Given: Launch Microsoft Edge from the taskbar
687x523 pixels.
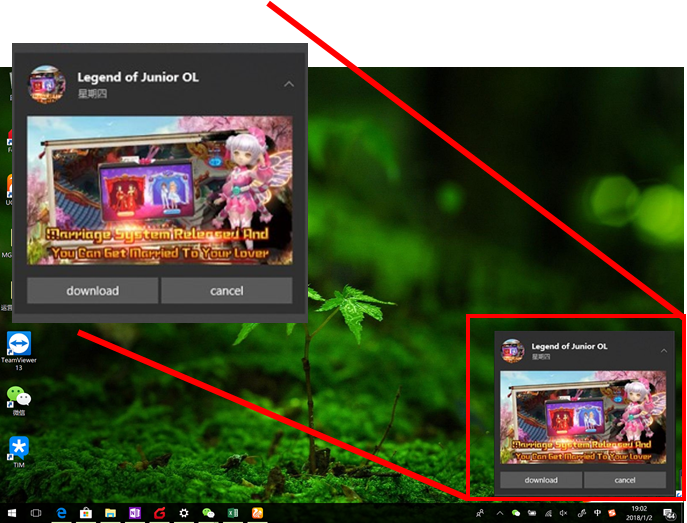Looking at the screenshot, I should click(61, 513).
